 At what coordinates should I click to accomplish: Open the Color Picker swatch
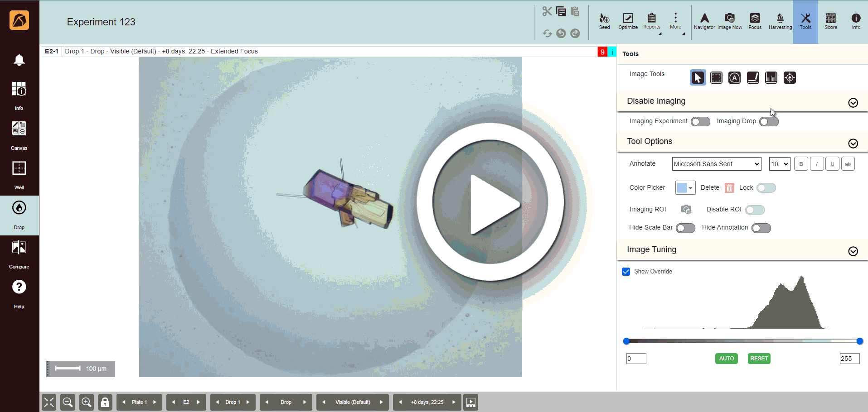[x=685, y=188]
